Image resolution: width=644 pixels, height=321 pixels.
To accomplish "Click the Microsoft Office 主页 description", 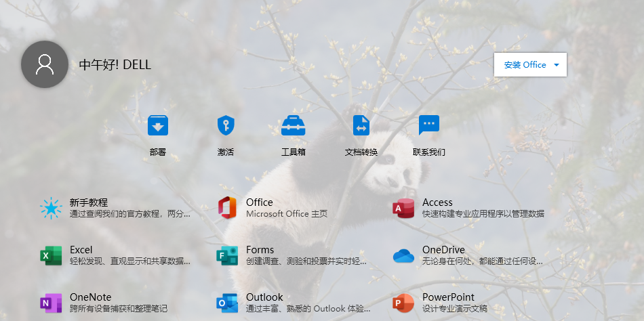I will (287, 214).
